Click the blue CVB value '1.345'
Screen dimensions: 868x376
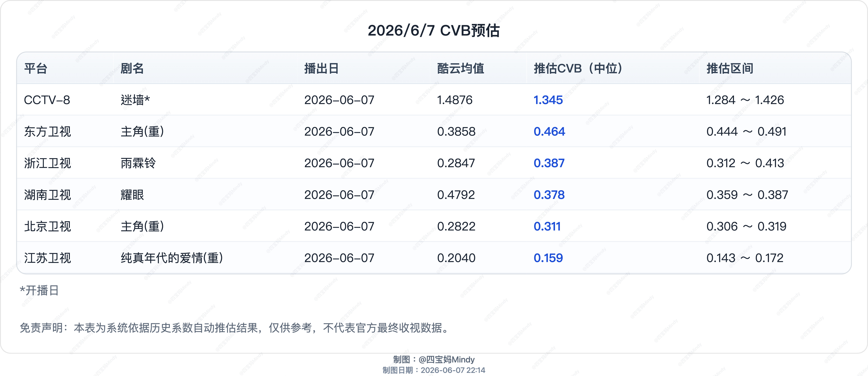tap(548, 100)
